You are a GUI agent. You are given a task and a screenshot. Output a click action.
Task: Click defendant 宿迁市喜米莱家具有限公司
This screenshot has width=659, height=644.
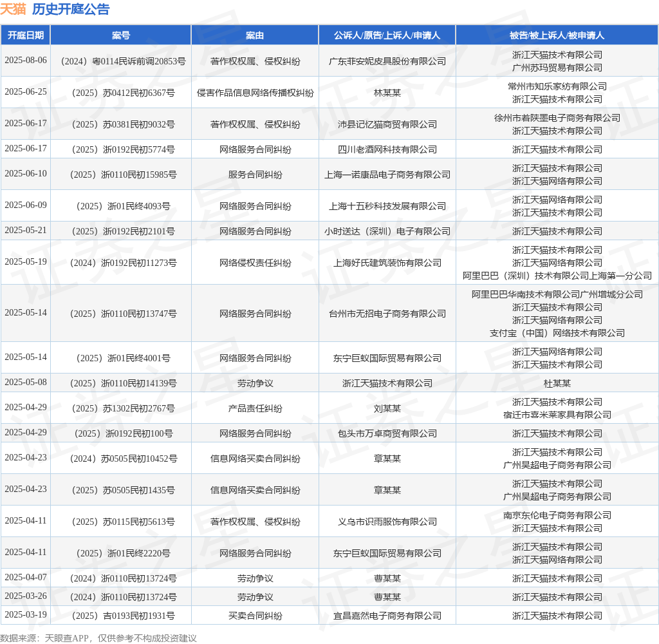point(557,415)
